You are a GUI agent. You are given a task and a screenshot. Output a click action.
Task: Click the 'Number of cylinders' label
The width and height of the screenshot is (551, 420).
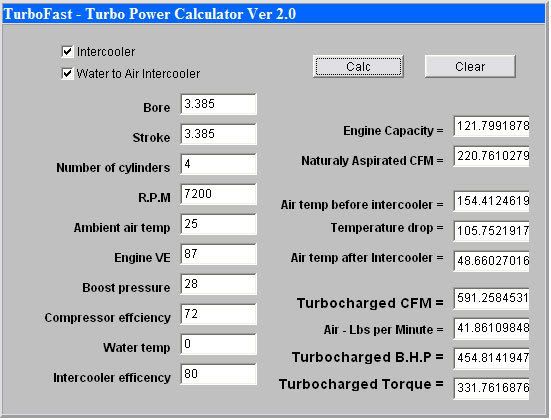[113, 168]
